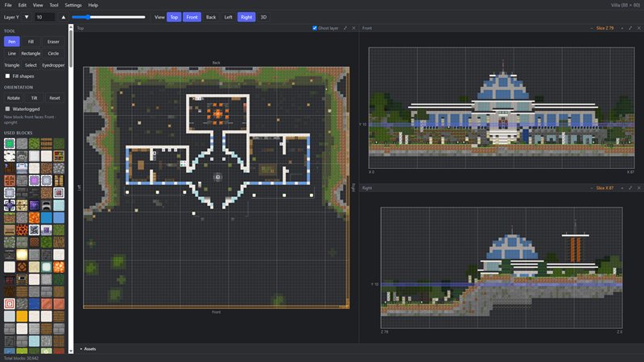Toggle the Front view button
Screen dimensions: 644x362
(192, 17)
